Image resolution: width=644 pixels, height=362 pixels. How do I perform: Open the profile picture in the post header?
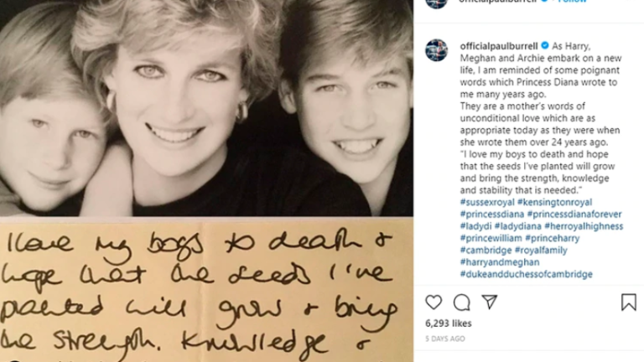point(436,3)
